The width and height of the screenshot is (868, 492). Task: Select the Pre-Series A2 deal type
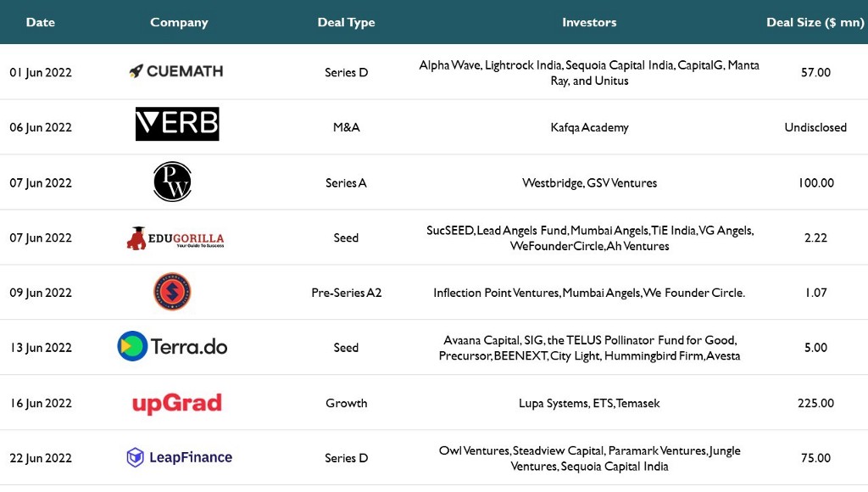click(x=346, y=293)
